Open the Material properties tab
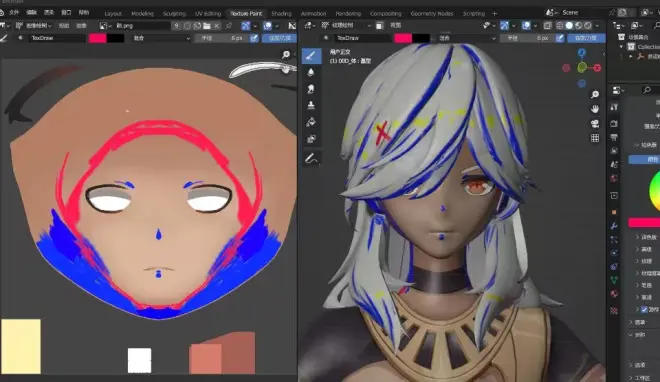Image resolution: width=660 pixels, height=382 pixels. [614, 294]
